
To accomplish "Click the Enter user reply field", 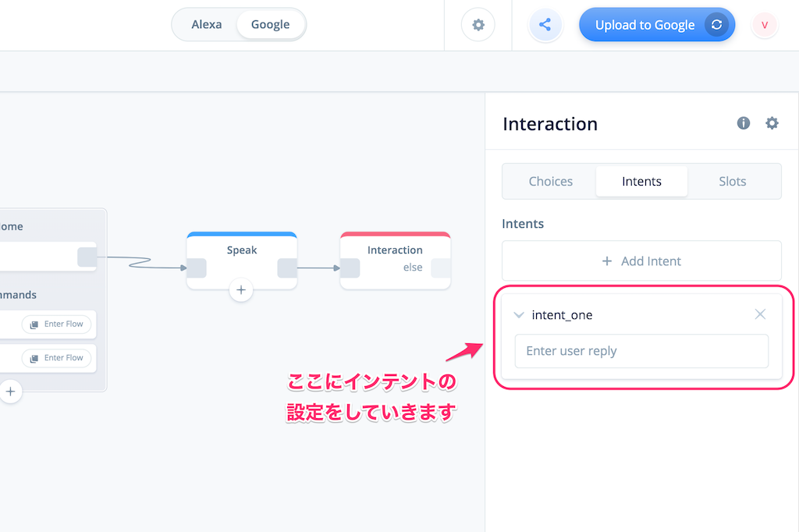I will 641,351.
